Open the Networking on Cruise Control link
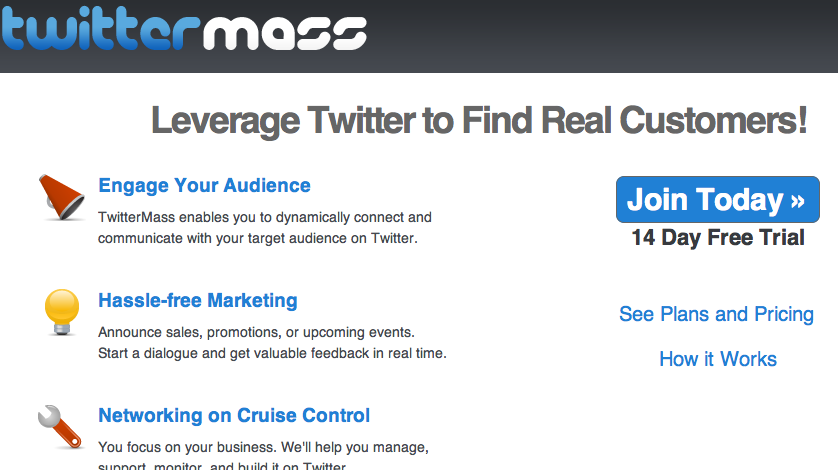This screenshot has height=470, width=838. pos(234,415)
